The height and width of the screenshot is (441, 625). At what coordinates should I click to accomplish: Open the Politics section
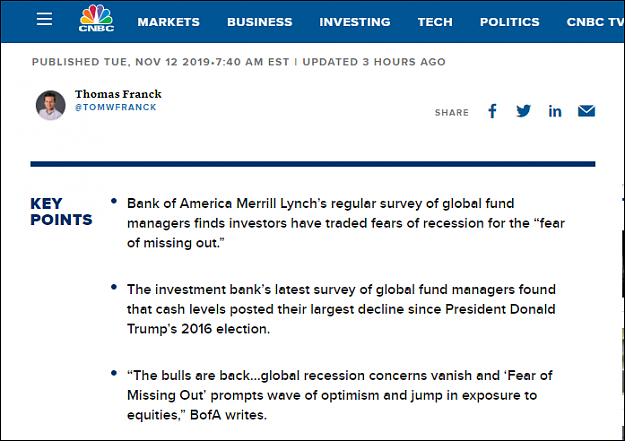tap(509, 22)
